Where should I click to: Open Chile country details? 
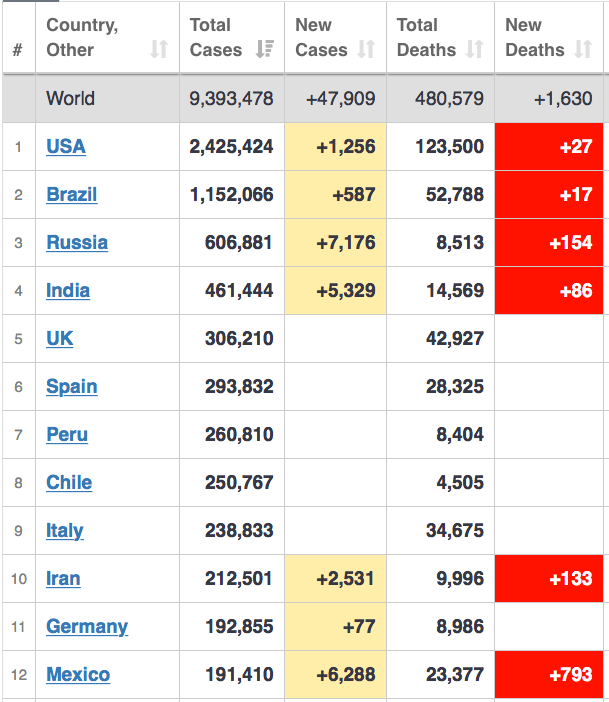[x=69, y=483]
